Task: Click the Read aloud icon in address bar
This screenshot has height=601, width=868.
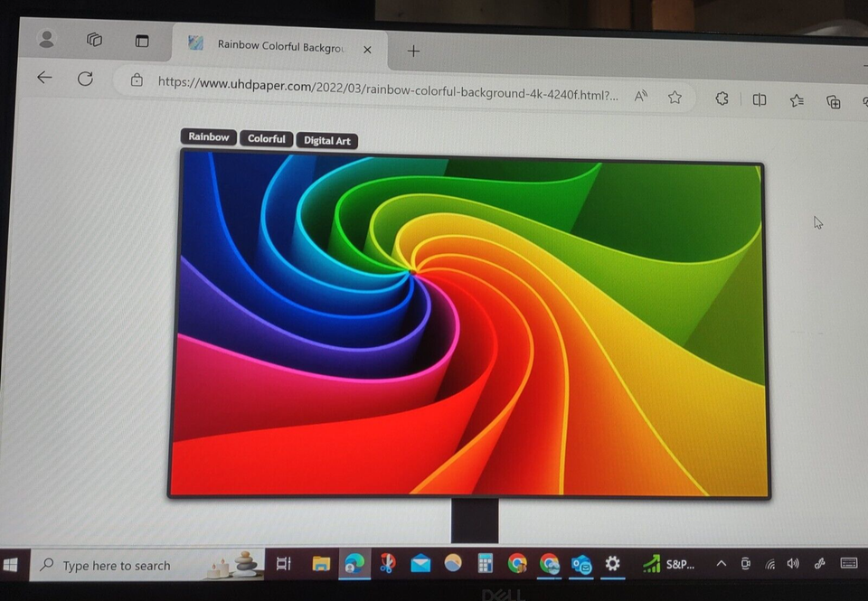Action: tap(640, 96)
